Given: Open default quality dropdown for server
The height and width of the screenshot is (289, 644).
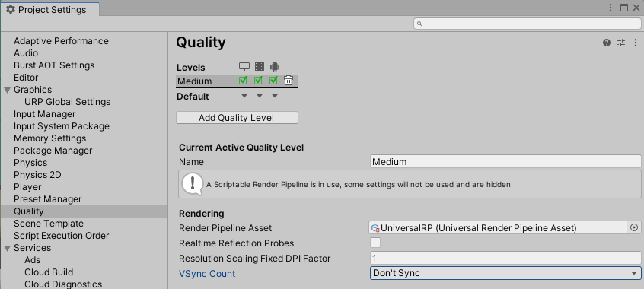Looking at the screenshot, I should point(260,96).
